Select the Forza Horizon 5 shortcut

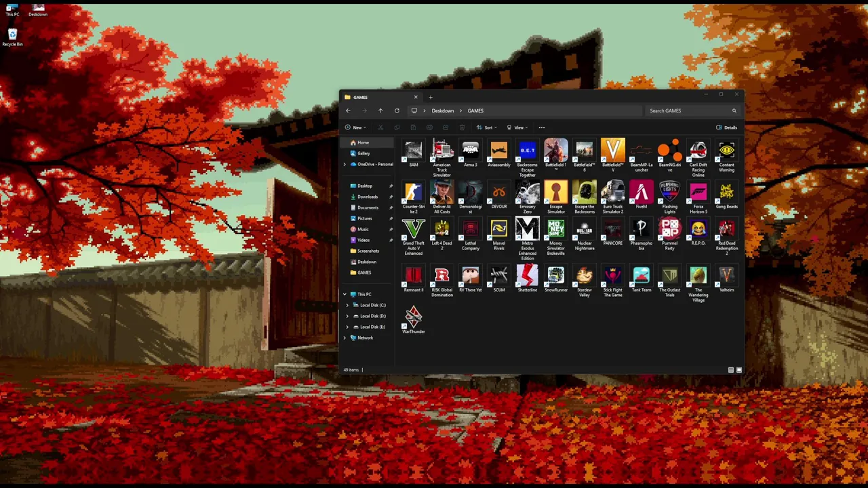698,197
